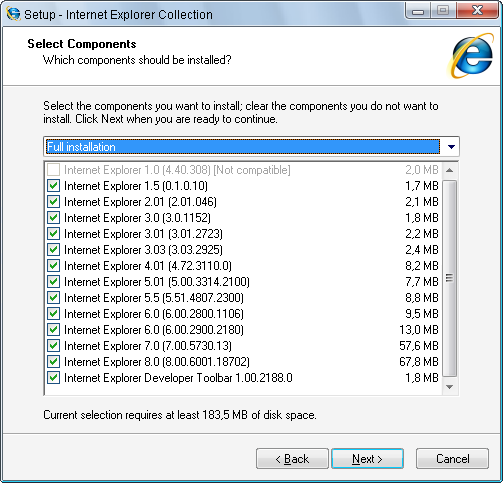The width and height of the screenshot is (503, 483).
Task: Click the 67,8 MB size value
Action: click(x=419, y=362)
